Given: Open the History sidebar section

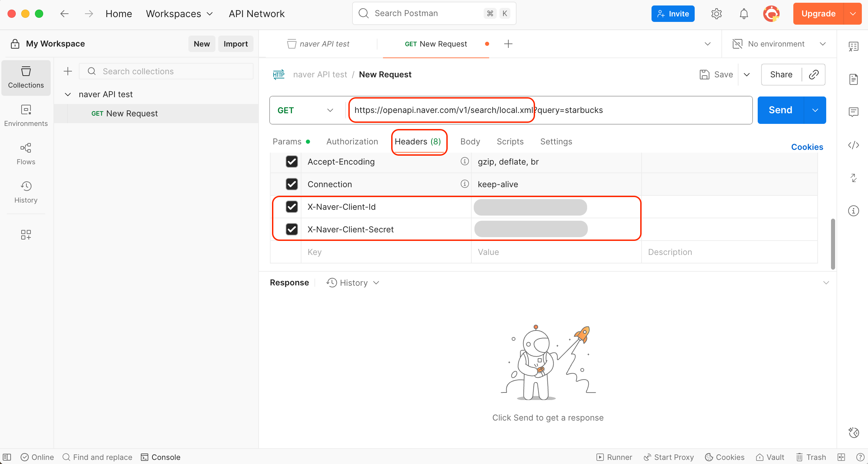Looking at the screenshot, I should (x=26, y=192).
